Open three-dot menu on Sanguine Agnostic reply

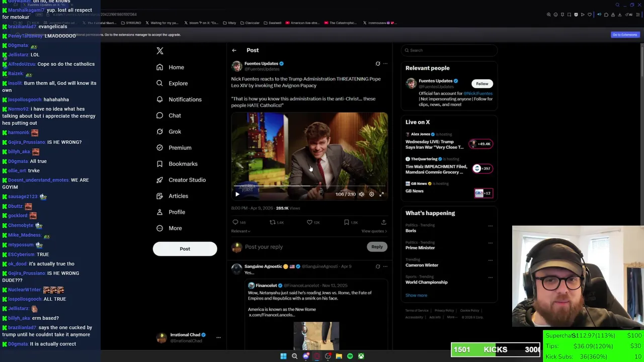tap(385, 266)
